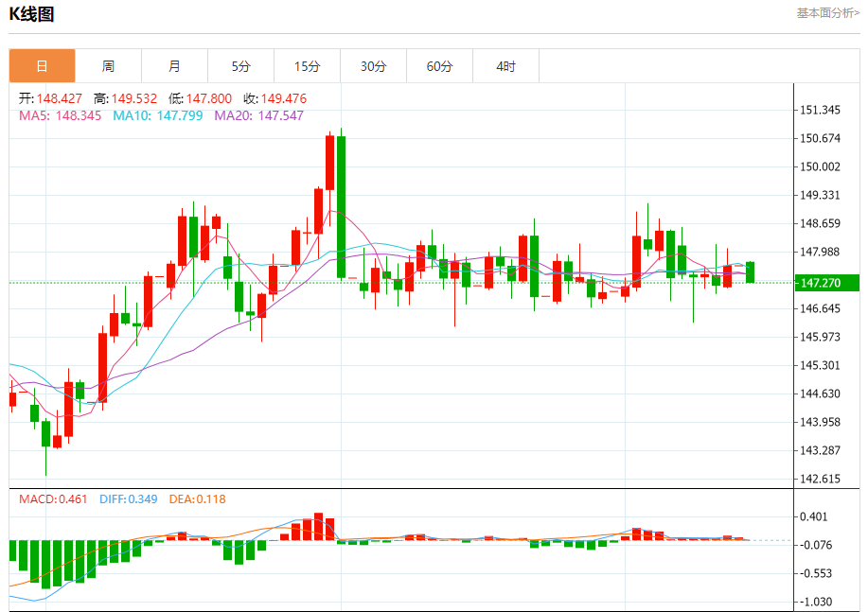Click the tallest green candlestick near 150.674
The image size is (868, 612).
(x=341, y=206)
